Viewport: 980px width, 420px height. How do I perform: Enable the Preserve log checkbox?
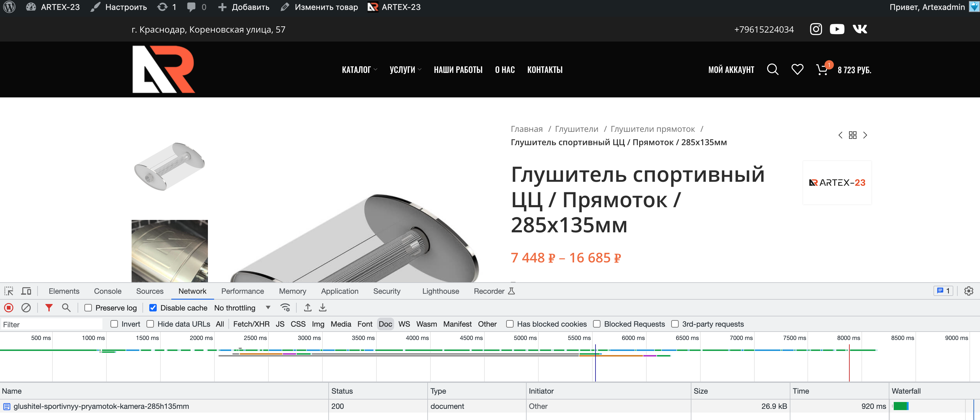pyautogui.click(x=88, y=308)
